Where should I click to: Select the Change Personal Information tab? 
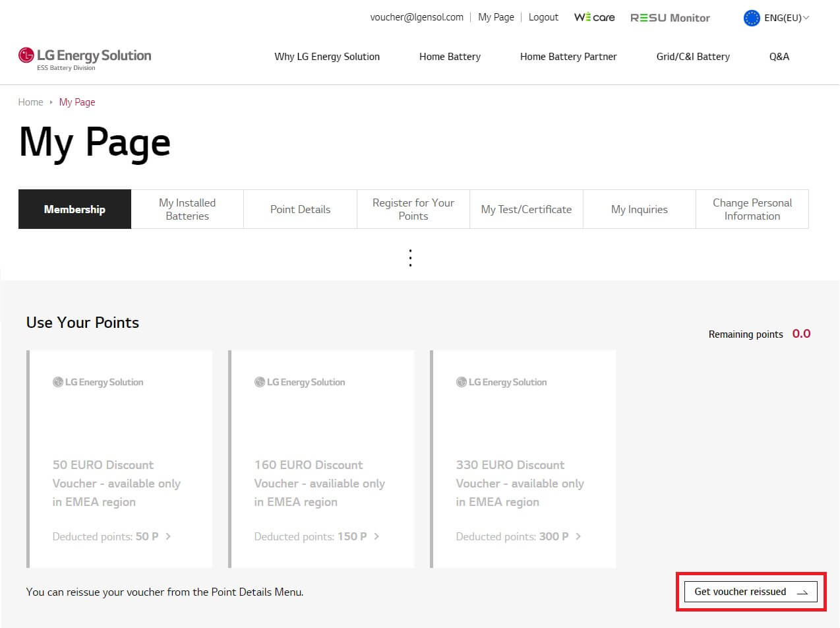point(752,209)
